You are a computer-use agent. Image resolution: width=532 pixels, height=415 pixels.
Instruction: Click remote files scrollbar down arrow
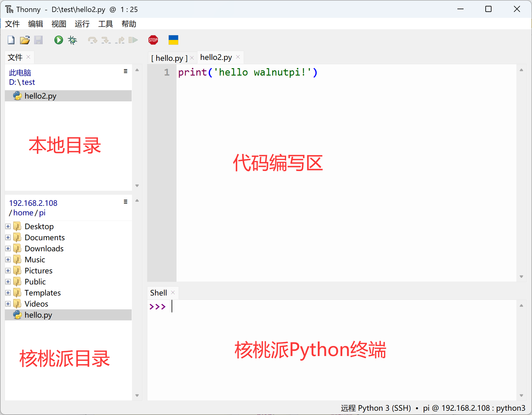(x=137, y=396)
